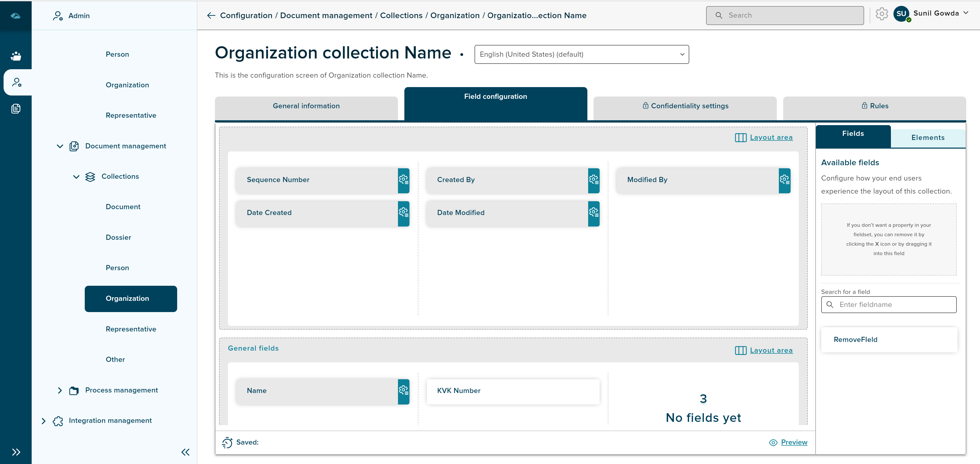Viewport: 980px width, 464px height.
Task: Open settings gear on Sequence Number field
Action: click(403, 180)
